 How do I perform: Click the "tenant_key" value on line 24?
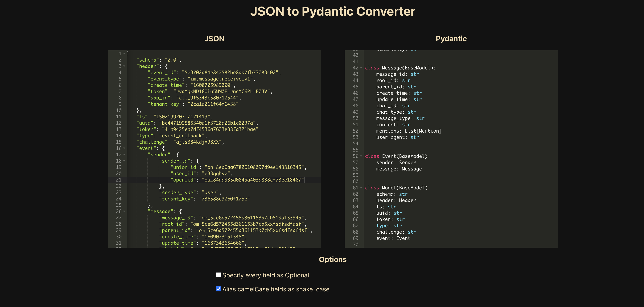224,199
